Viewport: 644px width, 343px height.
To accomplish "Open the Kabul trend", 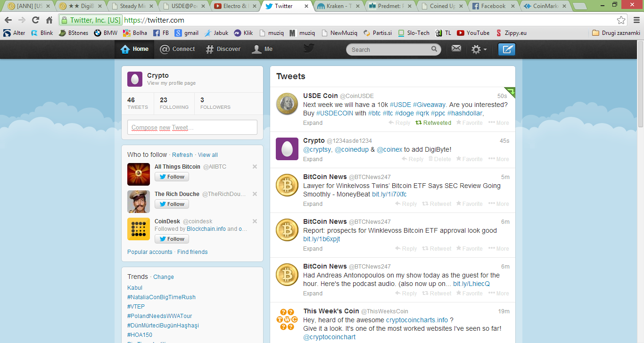I will 135,287.
